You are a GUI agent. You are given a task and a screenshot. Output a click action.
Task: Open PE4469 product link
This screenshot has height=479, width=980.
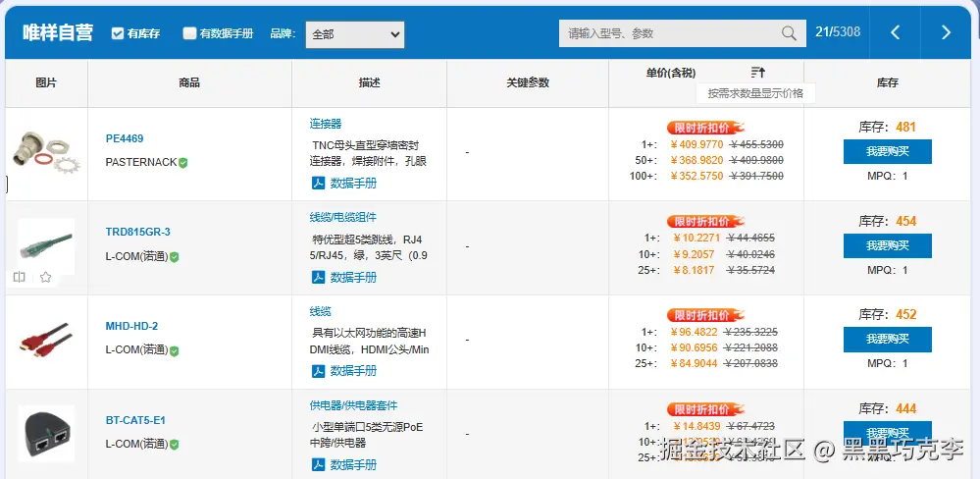125,138
